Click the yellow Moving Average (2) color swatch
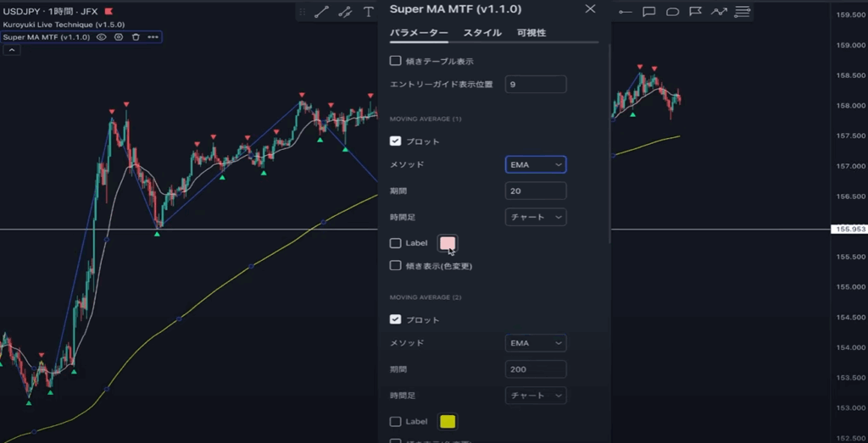Image resolution: width=868 pixels, height=443 pixels. (447, 422)
